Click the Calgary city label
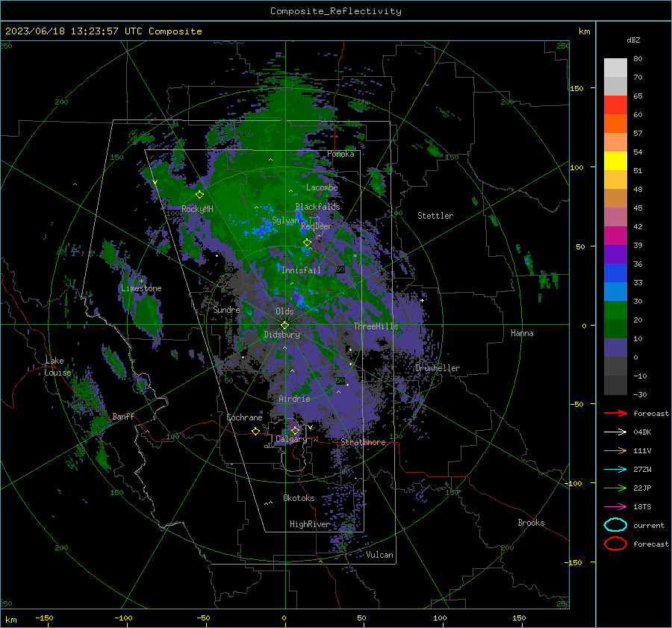 (291, 439)
